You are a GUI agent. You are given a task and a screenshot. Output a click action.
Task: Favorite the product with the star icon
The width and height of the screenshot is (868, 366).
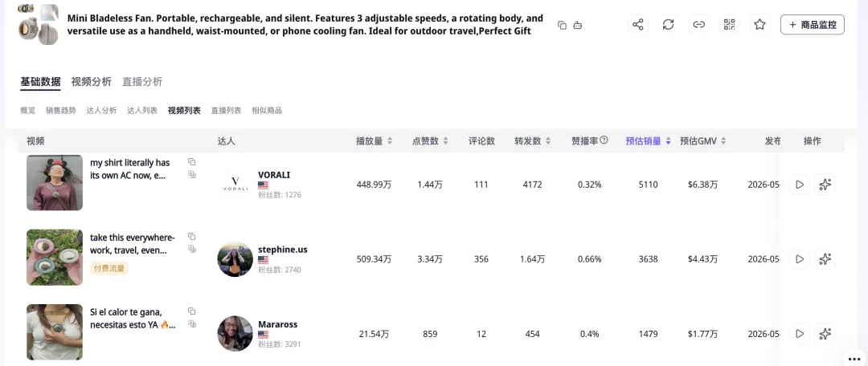(x=759, y=24)
